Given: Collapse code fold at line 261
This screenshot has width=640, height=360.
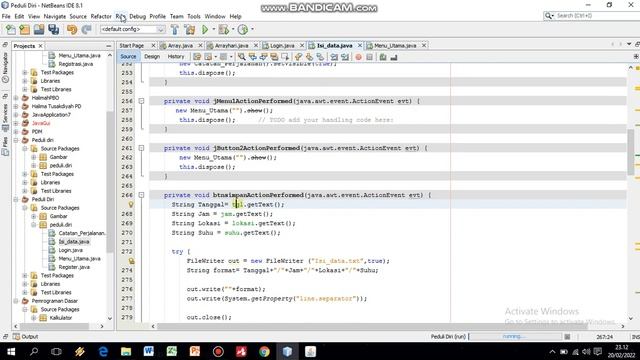Looking at the screenshot, I should coord(141,148).
